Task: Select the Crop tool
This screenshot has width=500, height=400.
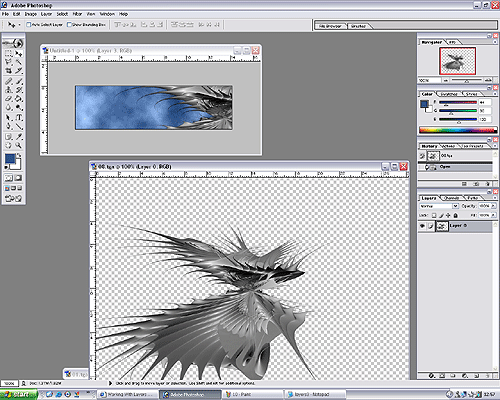Action: 8,71
